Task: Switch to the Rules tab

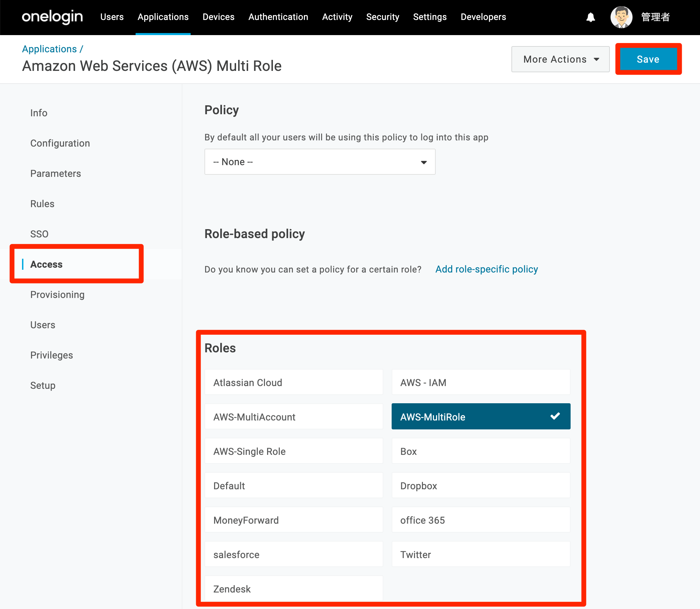Action: (42, 204)
